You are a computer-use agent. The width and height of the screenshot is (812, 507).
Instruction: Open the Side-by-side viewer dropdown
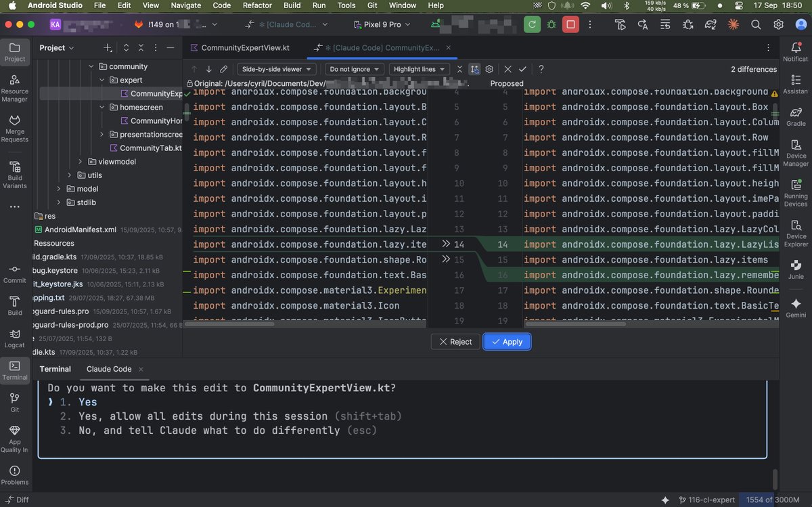coord(277,69)
